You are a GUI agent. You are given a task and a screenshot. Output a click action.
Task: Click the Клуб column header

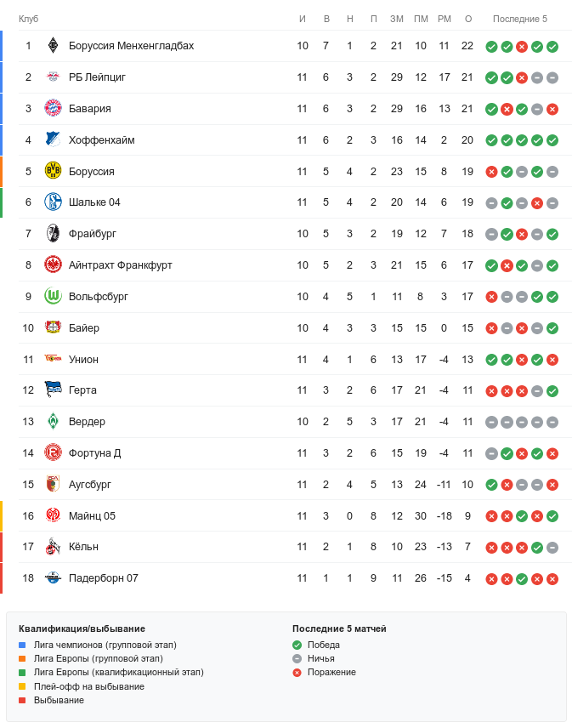click(x=28, y=19)
